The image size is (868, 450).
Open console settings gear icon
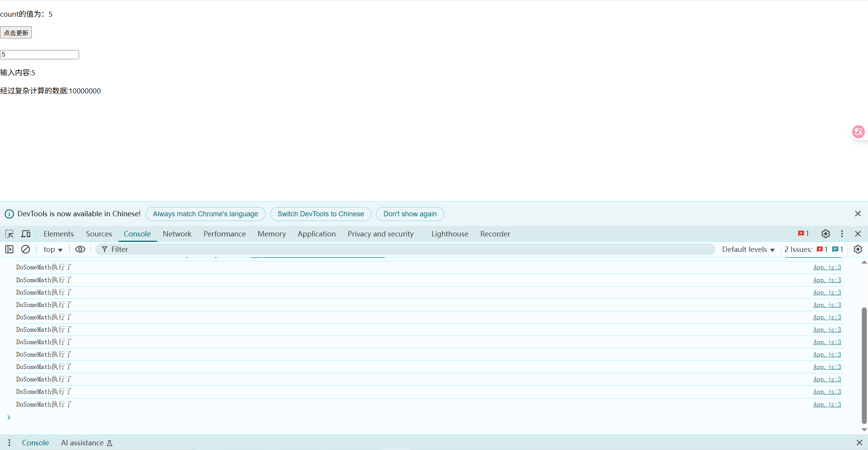point(858,249)
